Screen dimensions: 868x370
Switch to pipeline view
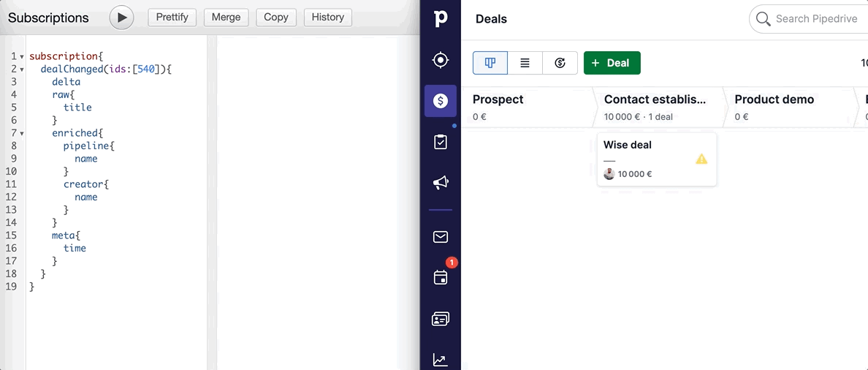point(490,63)
